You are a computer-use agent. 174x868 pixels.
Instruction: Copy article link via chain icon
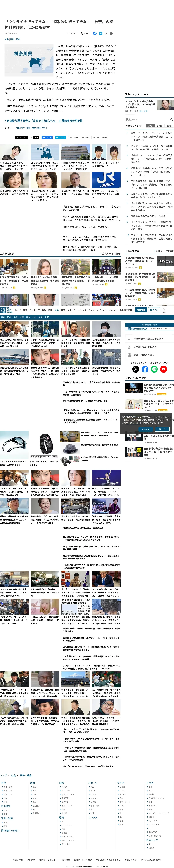coord(106,33)
